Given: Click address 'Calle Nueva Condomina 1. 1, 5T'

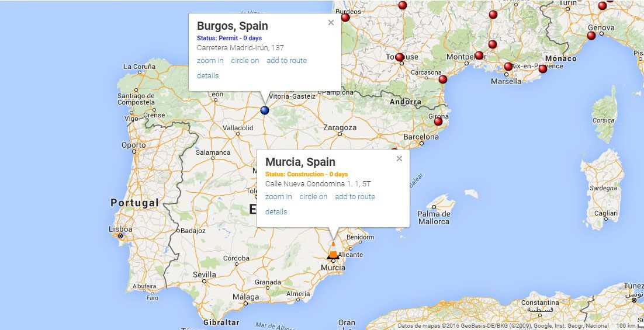Looking at the screenshot, I should pos(318,184).
